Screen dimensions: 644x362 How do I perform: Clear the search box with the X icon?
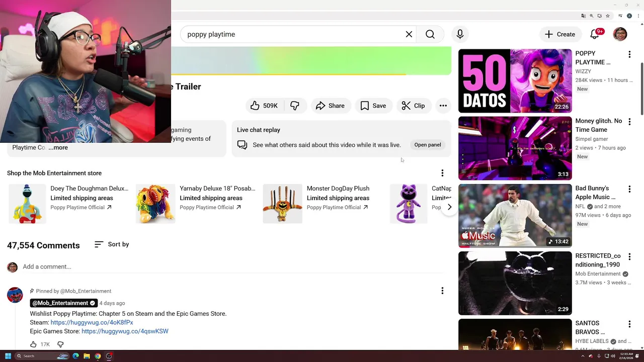pyautogui.click(x=409, y=34)
